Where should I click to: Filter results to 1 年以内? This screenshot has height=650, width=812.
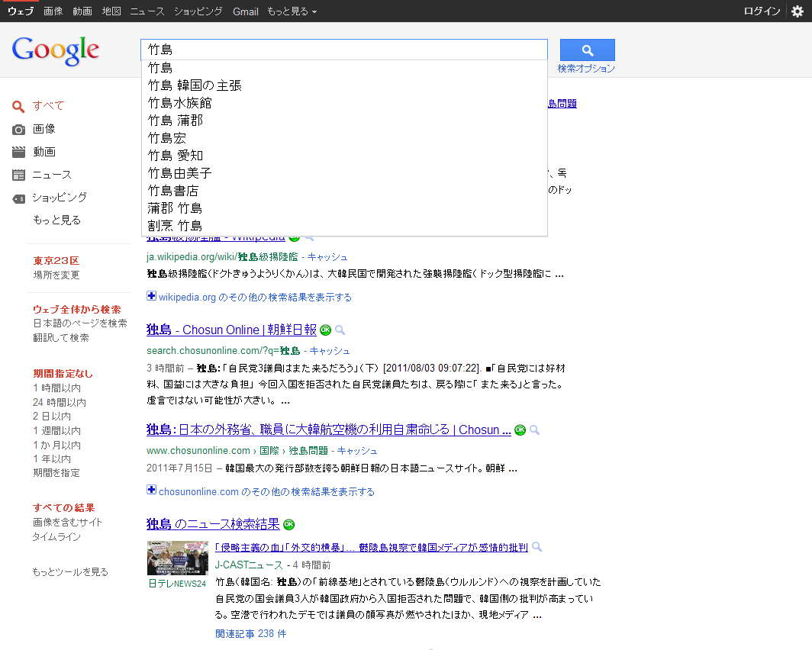pos(52,459)
